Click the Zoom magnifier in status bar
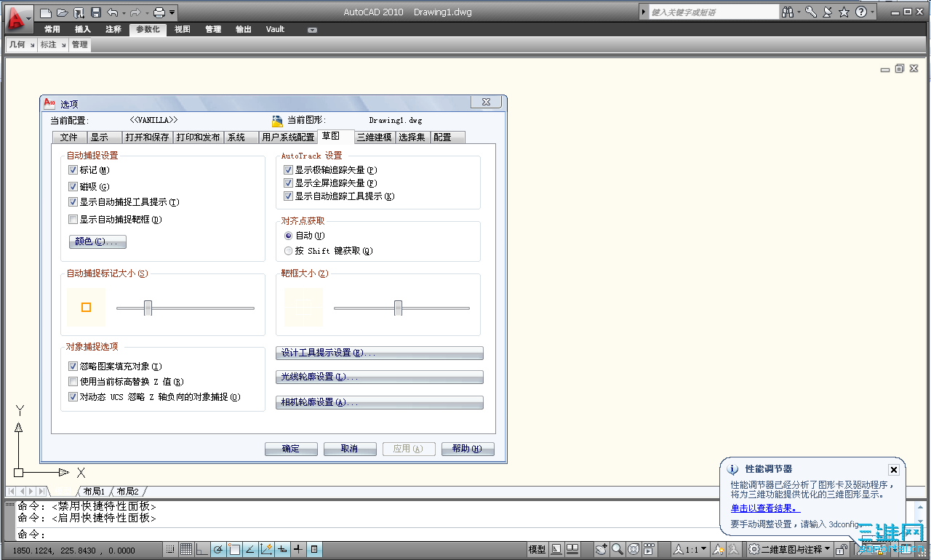 click(617, 549)
